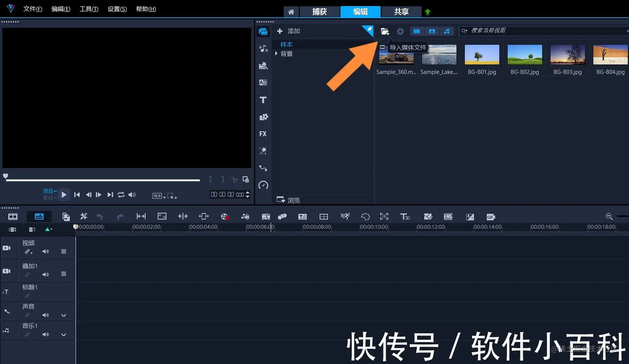The width and height of the screenshot is (629, 364).
Task: Toggle track transparency on 视频 track
Action: tap(64, 251)
